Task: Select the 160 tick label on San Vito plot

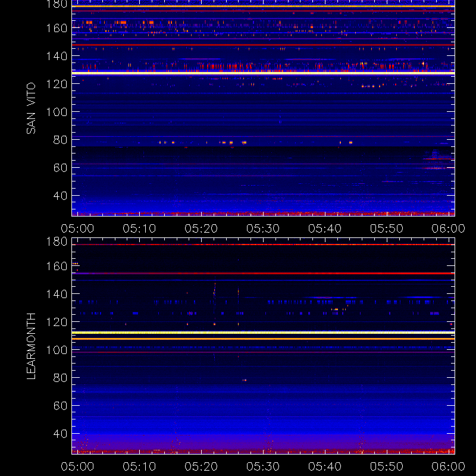Action: (57, 28)
